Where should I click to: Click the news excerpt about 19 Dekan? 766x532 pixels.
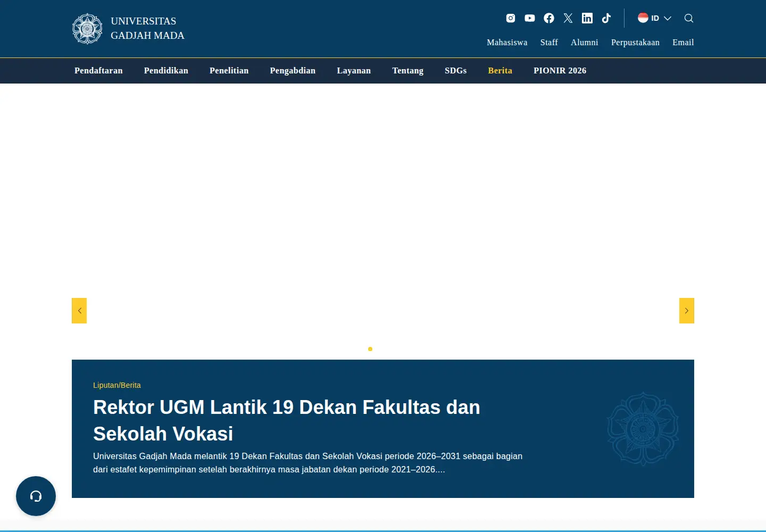point(307,463)
